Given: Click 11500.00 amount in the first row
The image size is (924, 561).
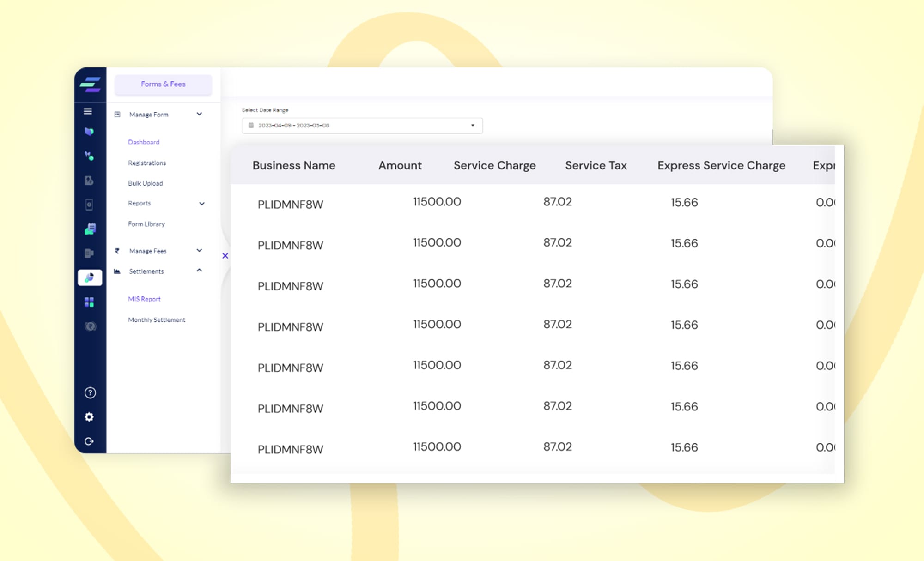Looking at the screenshot, I should (437, 202).
